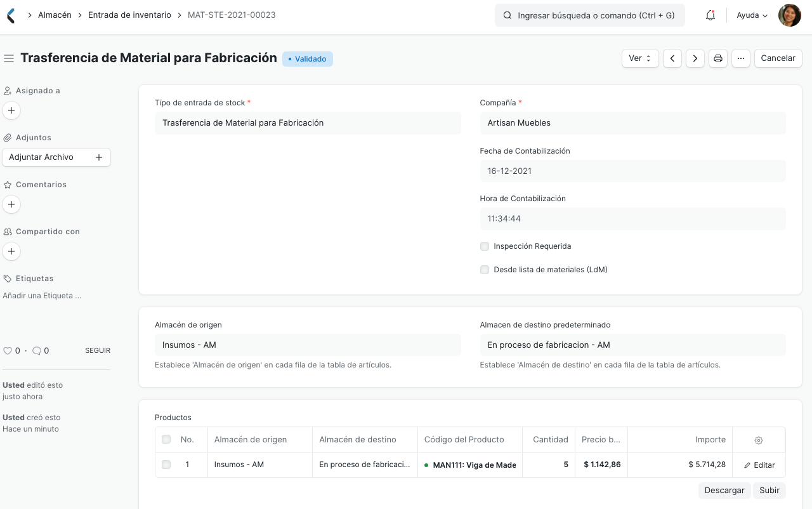Open the notifications bell
This screenshot has width=812, height=509.
(710, 15)
